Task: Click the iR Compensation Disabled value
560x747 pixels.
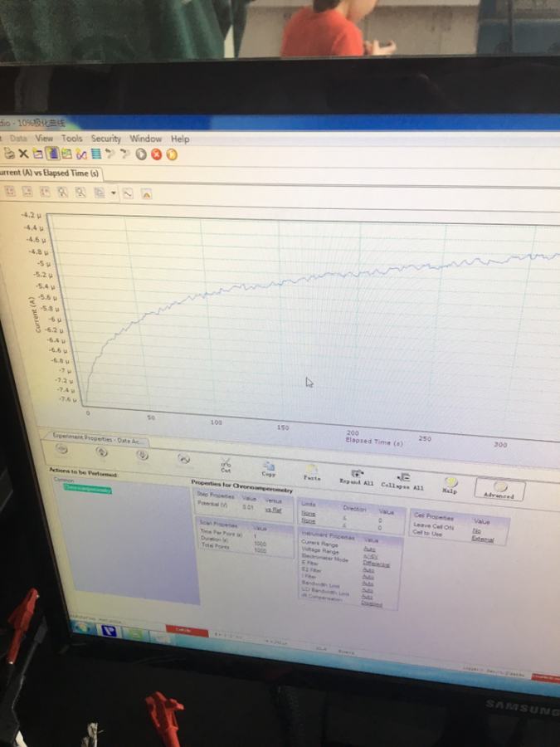Action: point(372,603)
